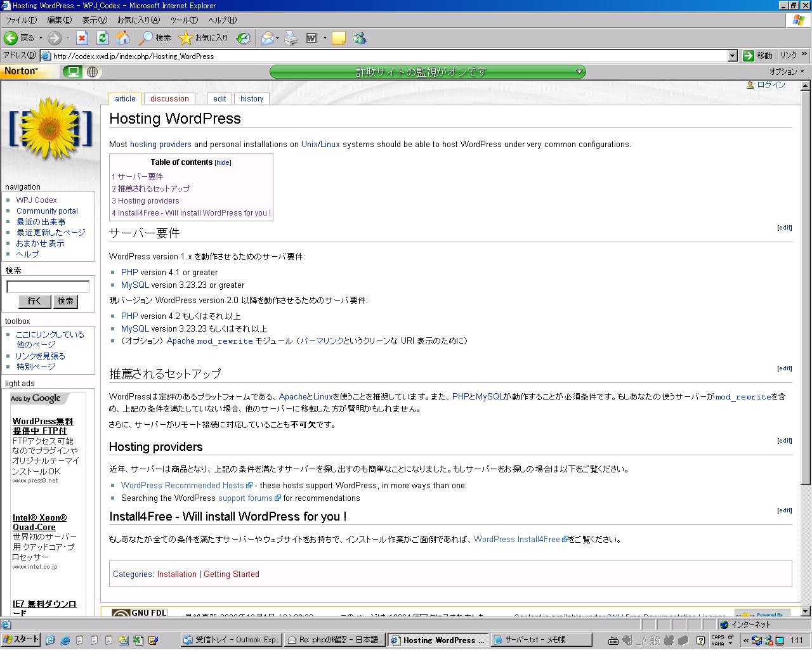Screen dimensions: 812x655
Task: Open WordPress Recommended Hosts link
Action: tap(183, 486)
